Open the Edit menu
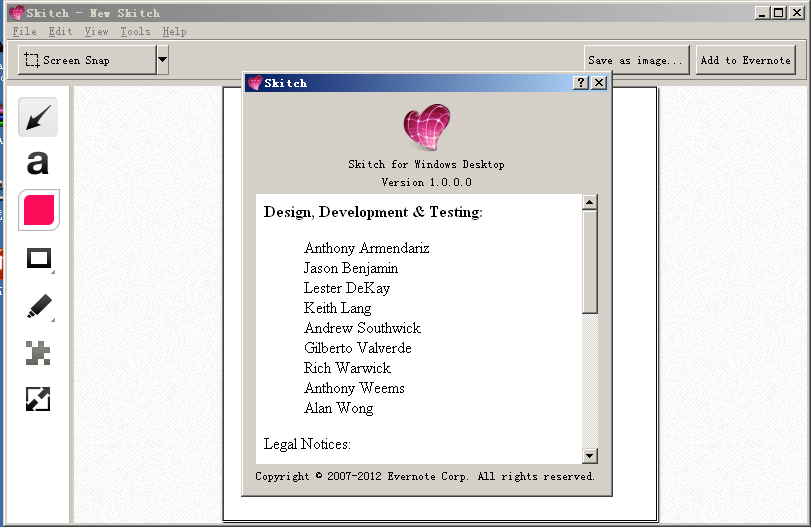This screenshot has width=811, height=527. 61,32
